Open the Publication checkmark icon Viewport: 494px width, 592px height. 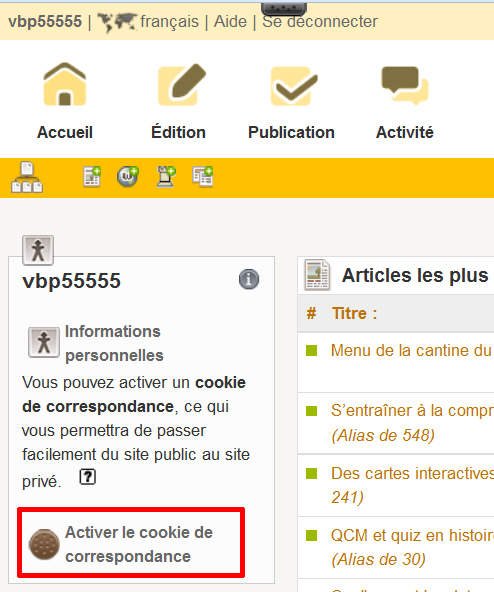[x=294, y=86]
